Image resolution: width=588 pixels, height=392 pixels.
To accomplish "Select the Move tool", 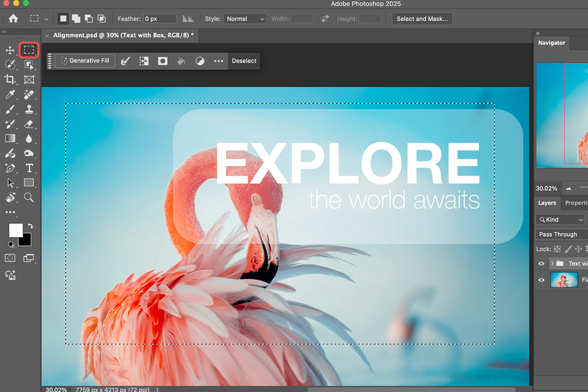I will (10, 50).
